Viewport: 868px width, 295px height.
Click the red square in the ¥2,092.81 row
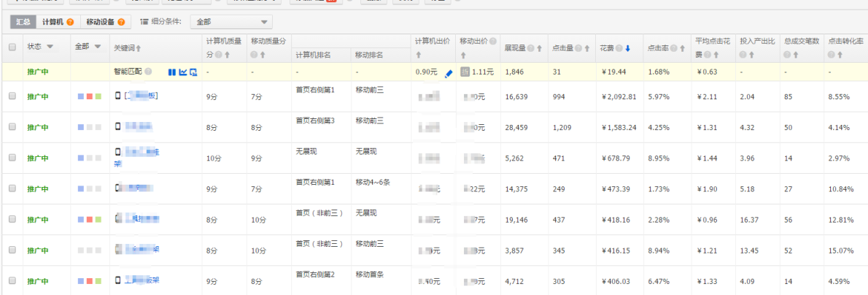[x=90, y=96]
